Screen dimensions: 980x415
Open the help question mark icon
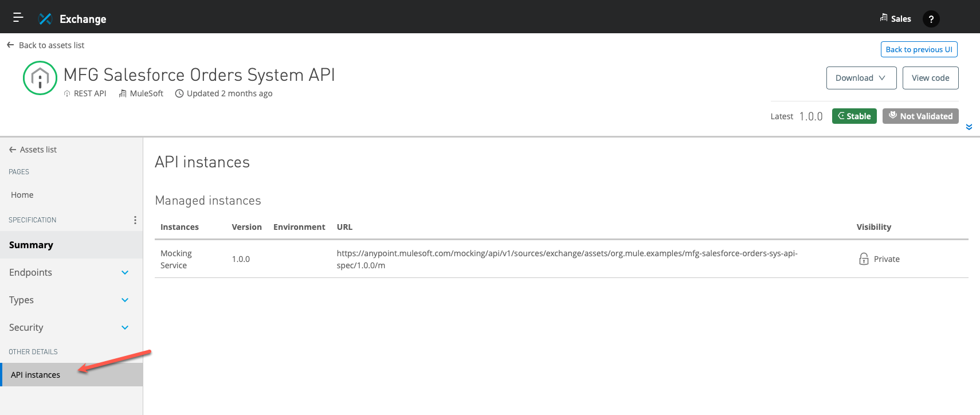[931, 19]
